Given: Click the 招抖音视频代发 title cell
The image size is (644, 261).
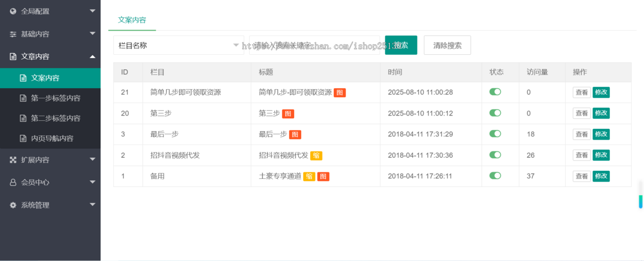Looking at the screenshot, I should click(x=316, y=155).
